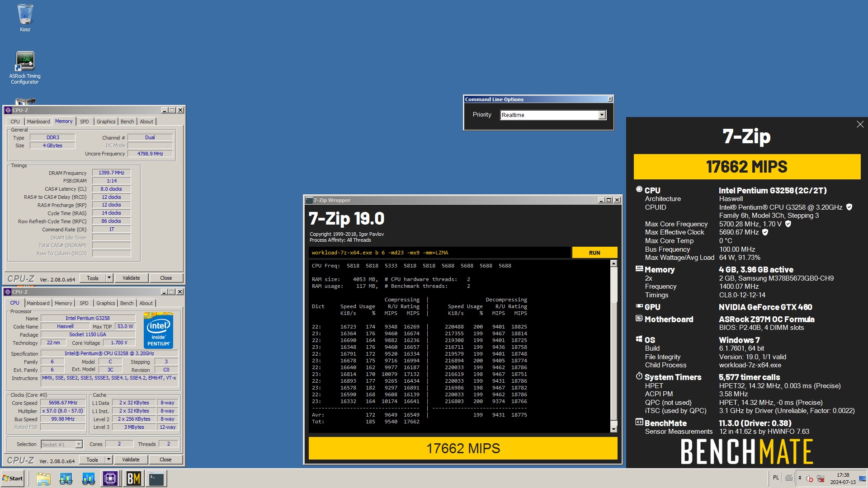Click the GPU section icon in BenchMate panel

pos(639,306)
